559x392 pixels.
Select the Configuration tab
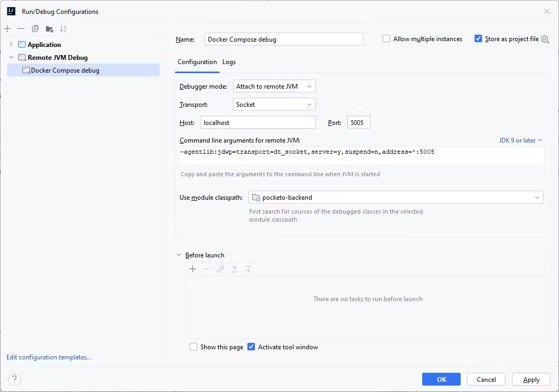(197, 62)
